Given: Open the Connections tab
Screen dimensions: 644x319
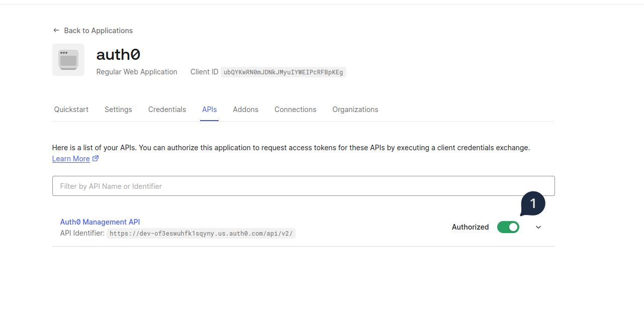Looking at the screenshot, I should click(295, 110).
